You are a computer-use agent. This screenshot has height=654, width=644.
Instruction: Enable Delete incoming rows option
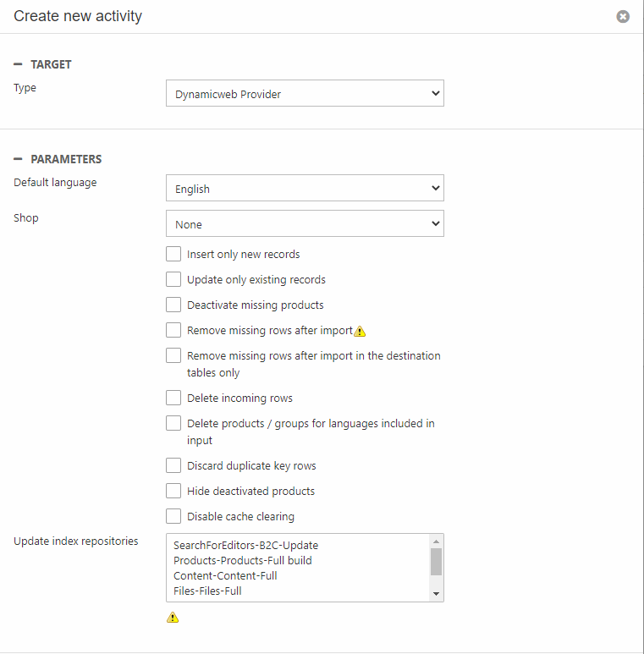click(173, 398)
